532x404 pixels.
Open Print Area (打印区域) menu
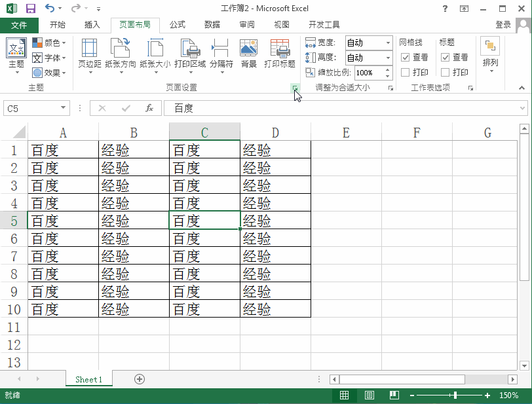(190, 56)
